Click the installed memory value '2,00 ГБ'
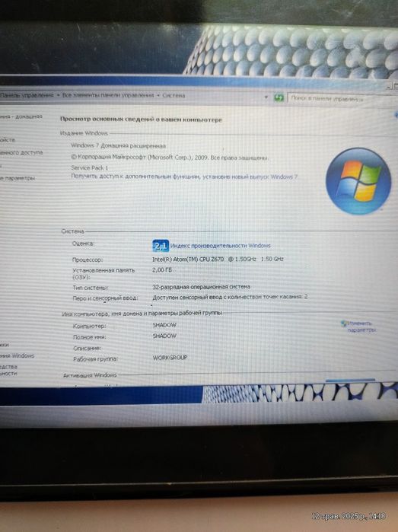The image size is (398, 532). point(162,270)
